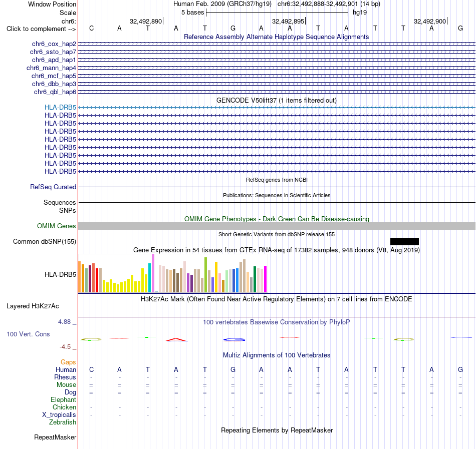Screen dimensions: 476x449
Task: Click the Window Position label
Action: [52, 4]
